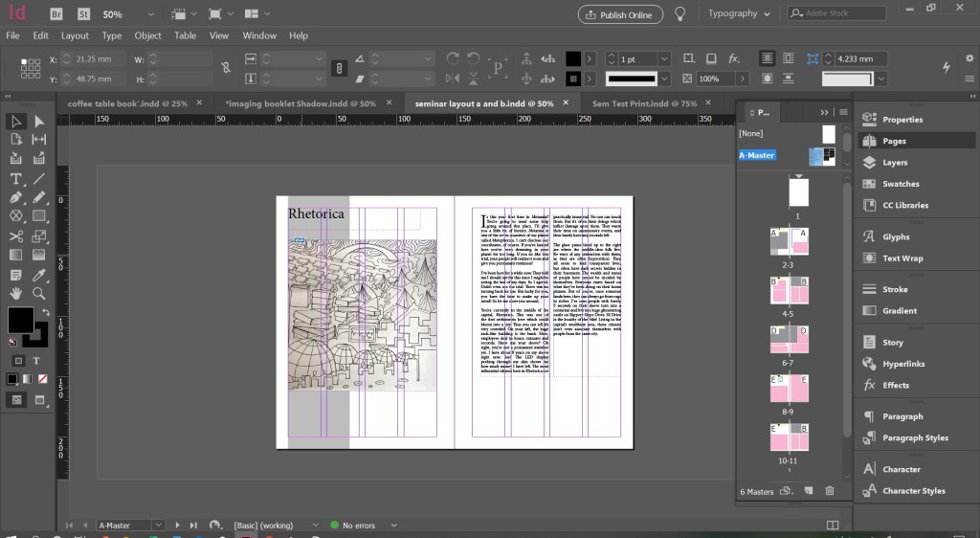Select the 4-5 spread thumbnail in Pages
The width and height of the screenshot is (980, 538).
(789, 292)
